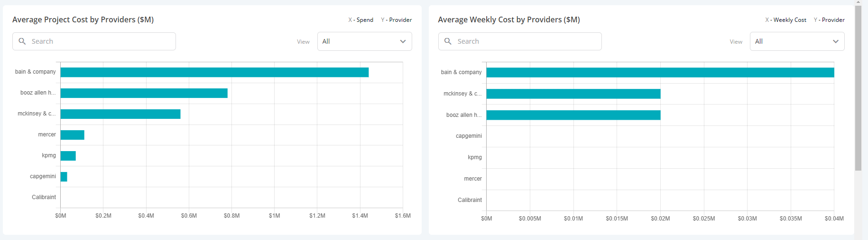Select the mckinsey bar in Project Cost chart
The image size is (868, 240).
(x=120, y=114)
